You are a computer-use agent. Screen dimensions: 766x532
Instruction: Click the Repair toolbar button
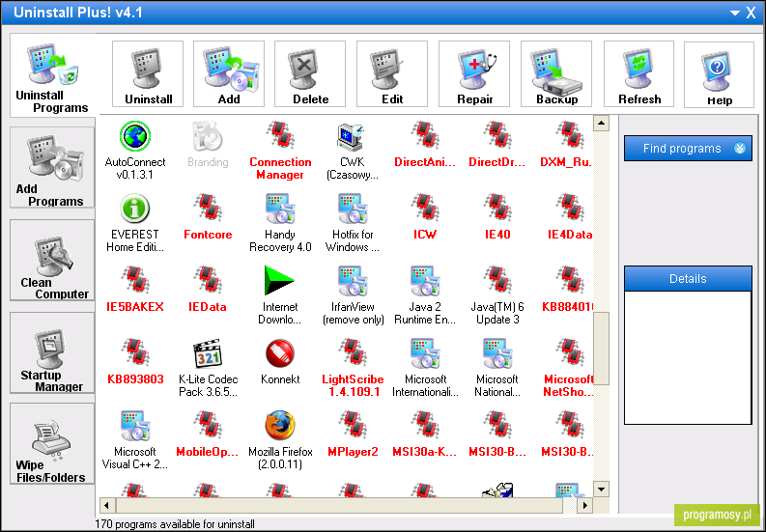coord(474,73)
